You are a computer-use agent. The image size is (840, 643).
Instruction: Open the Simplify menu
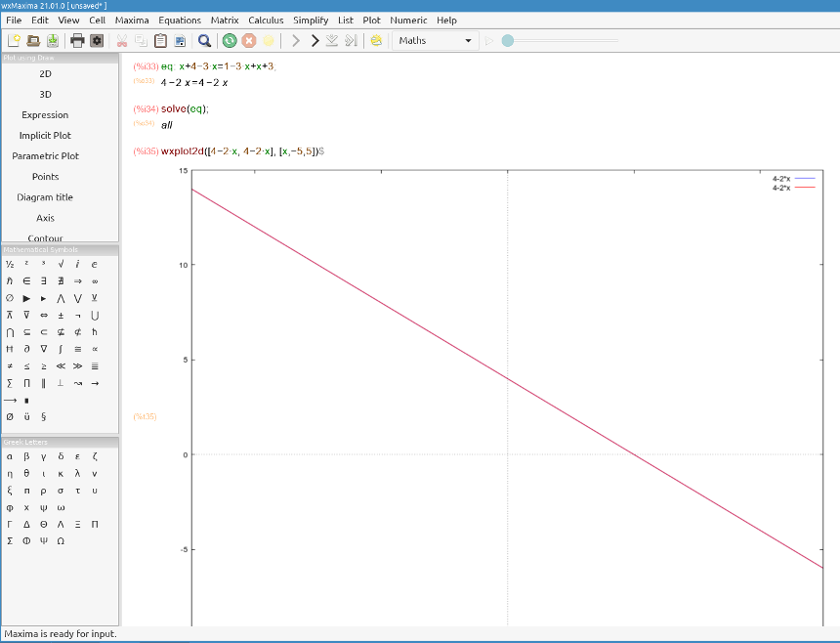click(311, 20)
